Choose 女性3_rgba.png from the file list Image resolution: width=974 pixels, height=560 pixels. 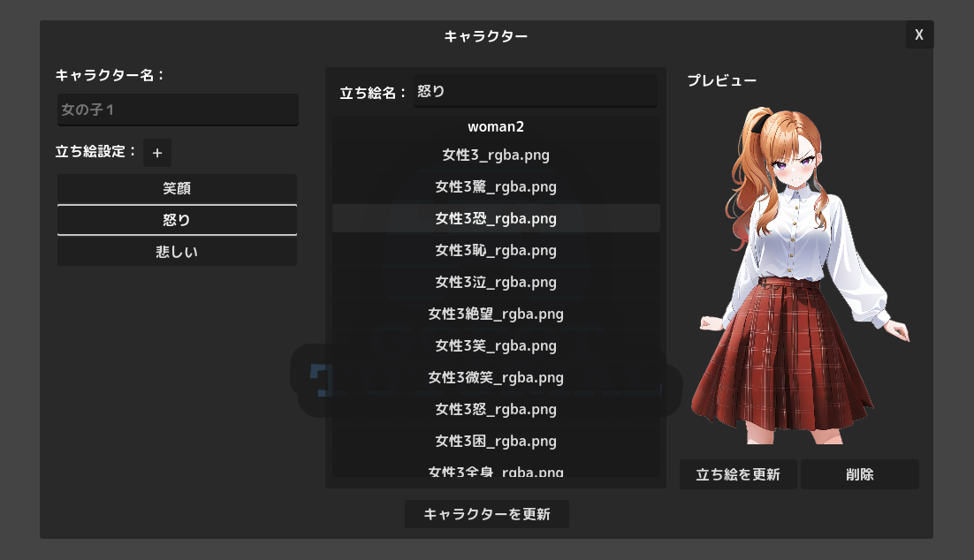coord(495,155)
